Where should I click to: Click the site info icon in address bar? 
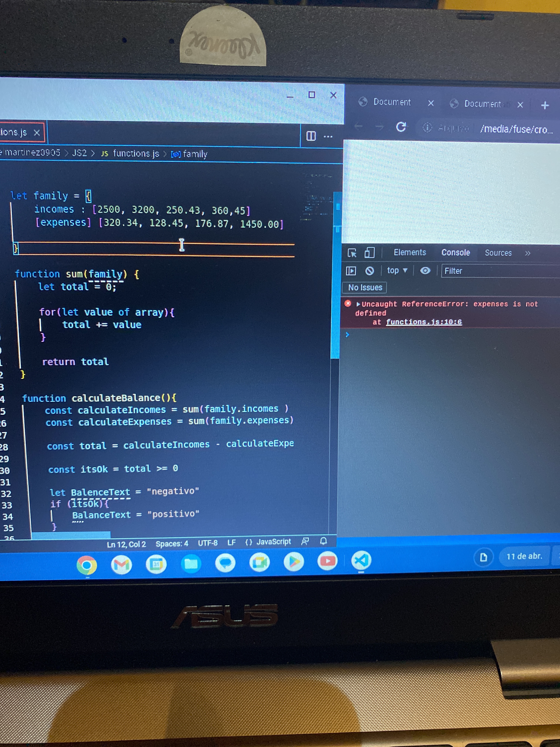(x=427, y=127)
